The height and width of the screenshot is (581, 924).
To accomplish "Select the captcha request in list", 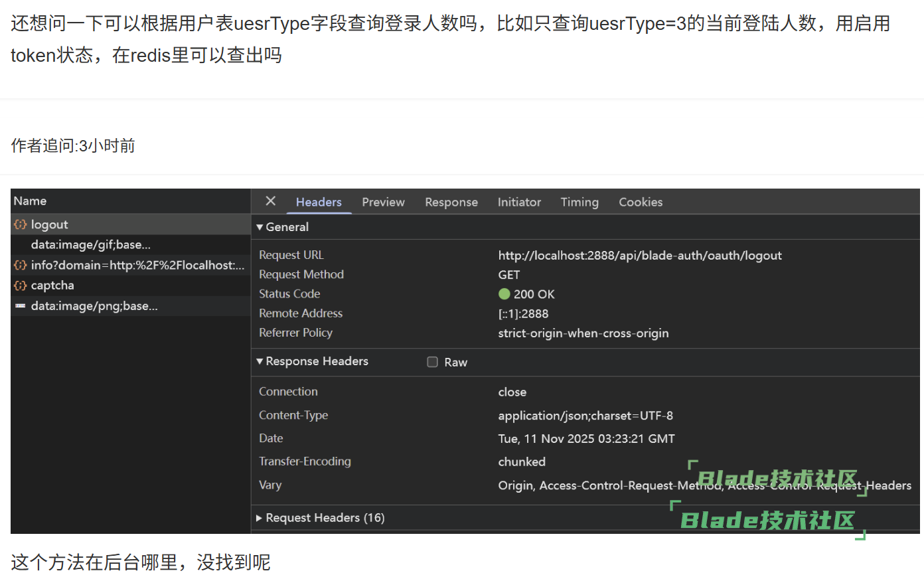I will [x=53, y=286].
